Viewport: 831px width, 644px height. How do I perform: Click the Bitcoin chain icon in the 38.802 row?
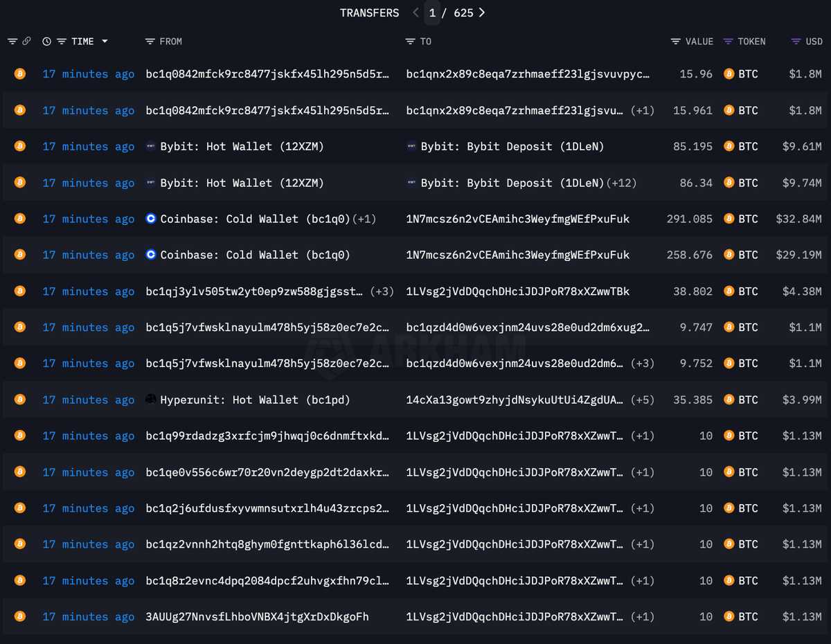click(x=20, y=291)
